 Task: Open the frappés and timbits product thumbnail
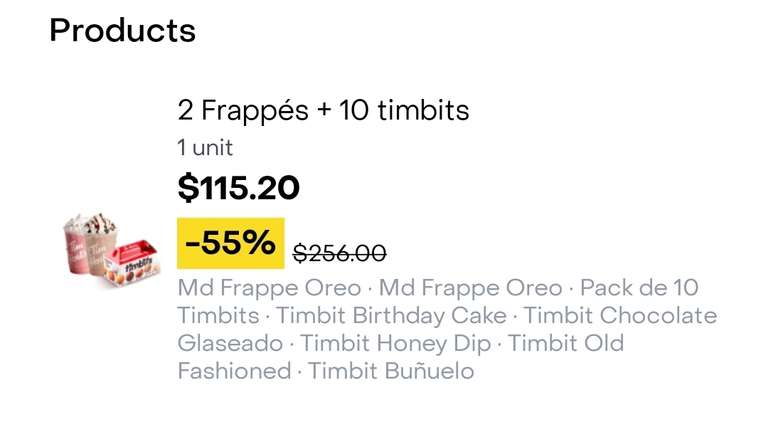(x=112, y=250)
